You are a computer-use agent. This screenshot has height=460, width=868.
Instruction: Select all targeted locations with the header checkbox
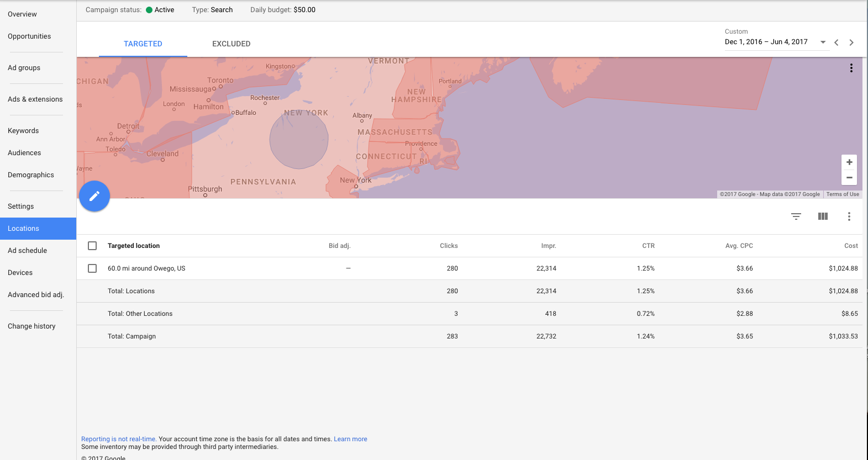point(92,246)
